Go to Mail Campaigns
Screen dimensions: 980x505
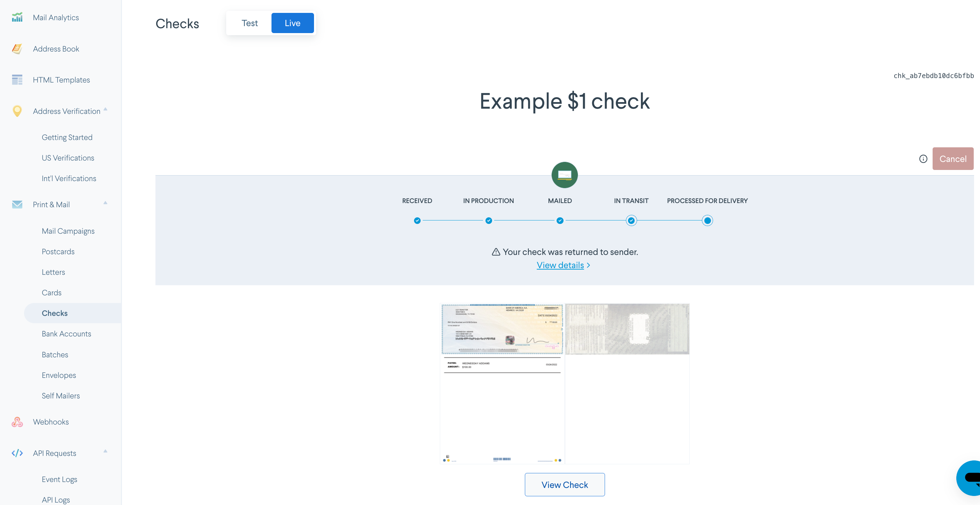pos(68,231)
